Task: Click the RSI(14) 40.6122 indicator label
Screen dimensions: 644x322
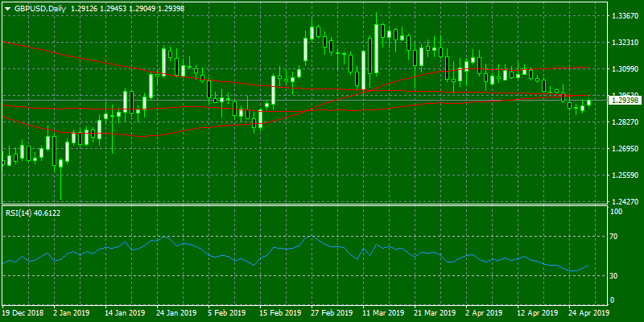Action: click(x=32, y=213)
